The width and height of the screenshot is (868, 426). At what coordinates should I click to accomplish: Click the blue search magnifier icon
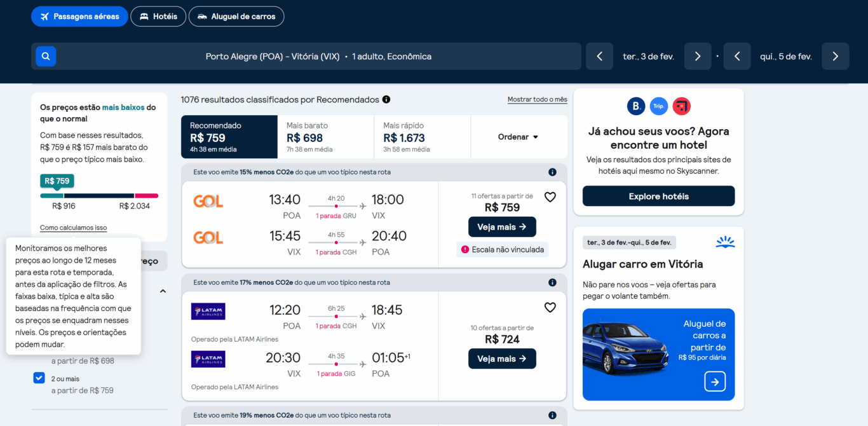pos(45,56)
